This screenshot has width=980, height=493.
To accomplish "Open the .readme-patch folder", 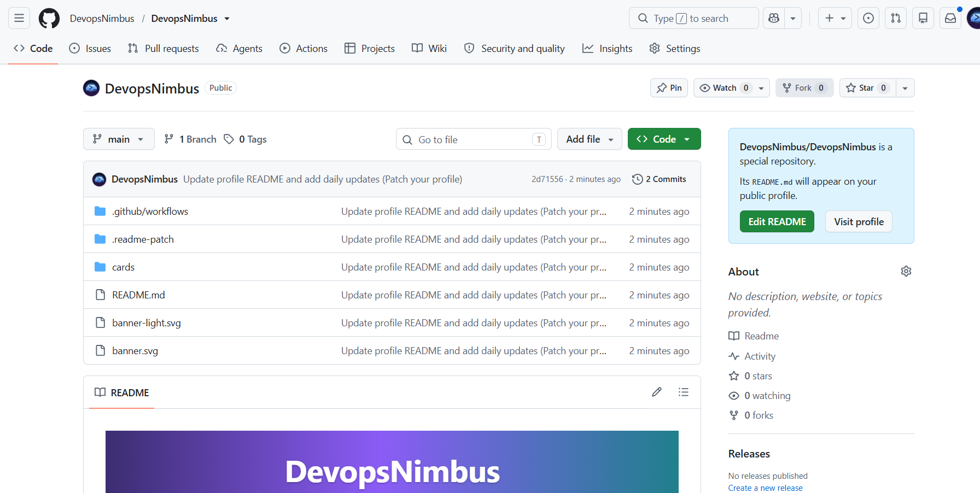I will point(143,239).
